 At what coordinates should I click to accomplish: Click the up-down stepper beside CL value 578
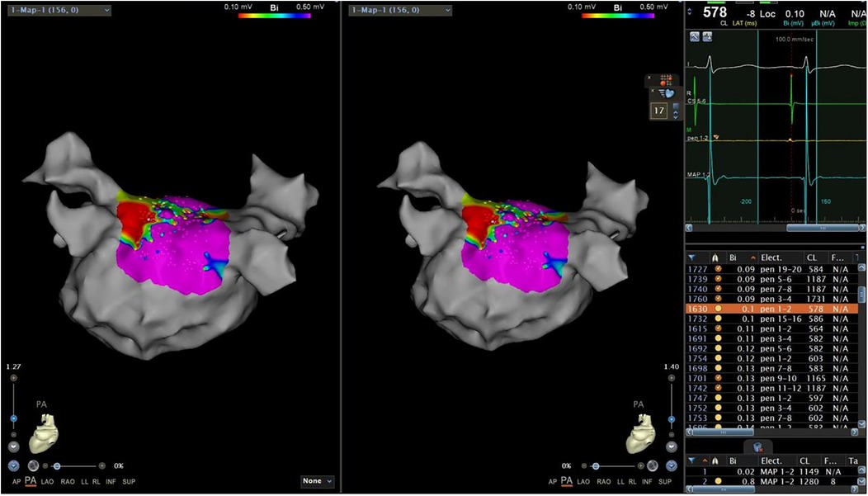click(x=690, y=11)
